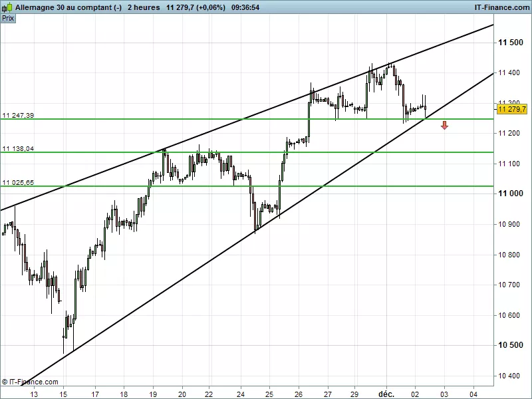Click the 26 date label on the time axis
The image size is (532, 399).
299,394
